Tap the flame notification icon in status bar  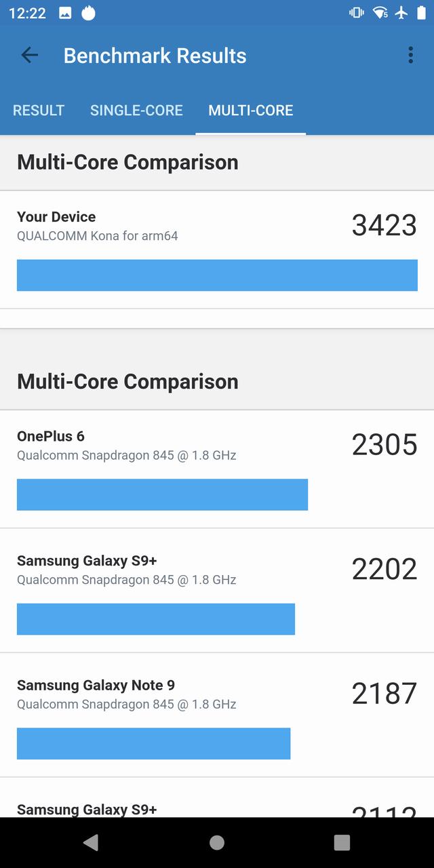coord(88,13)
